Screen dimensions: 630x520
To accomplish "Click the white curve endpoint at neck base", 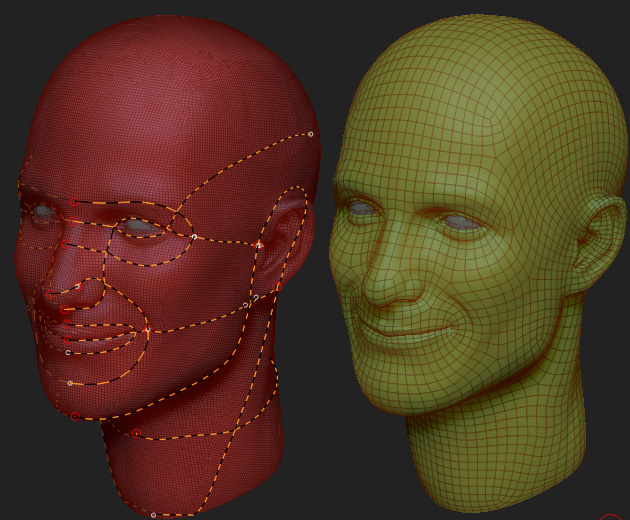I will point(153,515).
